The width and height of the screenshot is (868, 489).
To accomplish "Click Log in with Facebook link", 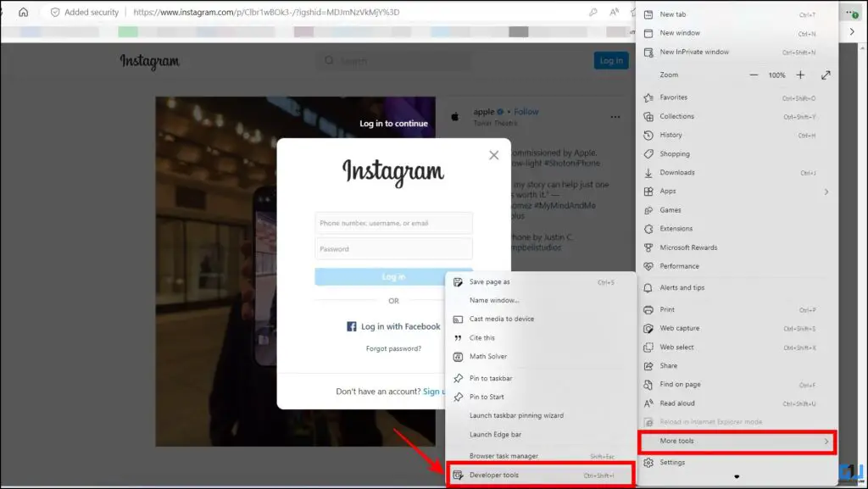I will tap(393, 327).
